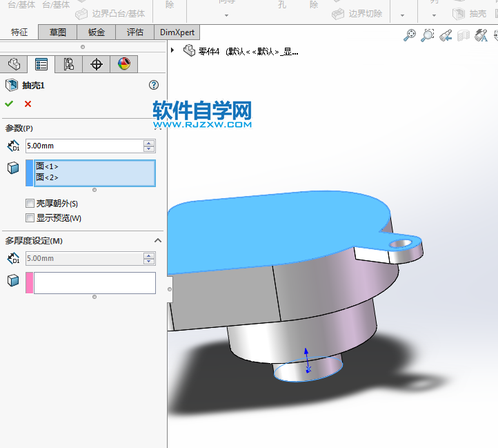Screen dimensions: 498x448
Task: Switch to the PropertyManager tab icon
Action: pyautogui.click(x=41, y=64)
